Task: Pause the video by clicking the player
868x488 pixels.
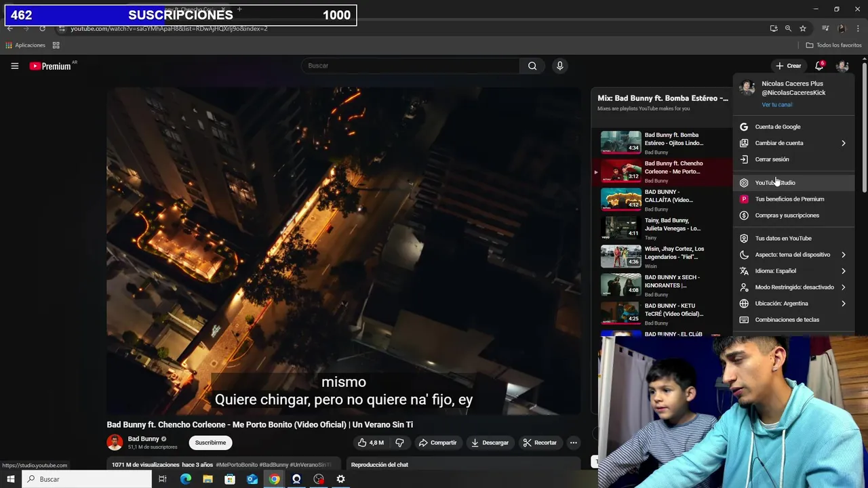Action: (343, 251)
